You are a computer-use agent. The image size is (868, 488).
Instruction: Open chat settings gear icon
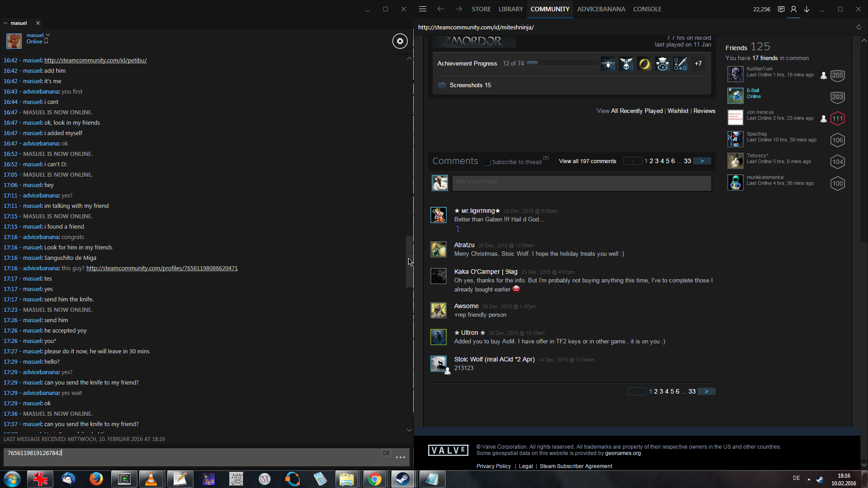(x=400, y=41)
